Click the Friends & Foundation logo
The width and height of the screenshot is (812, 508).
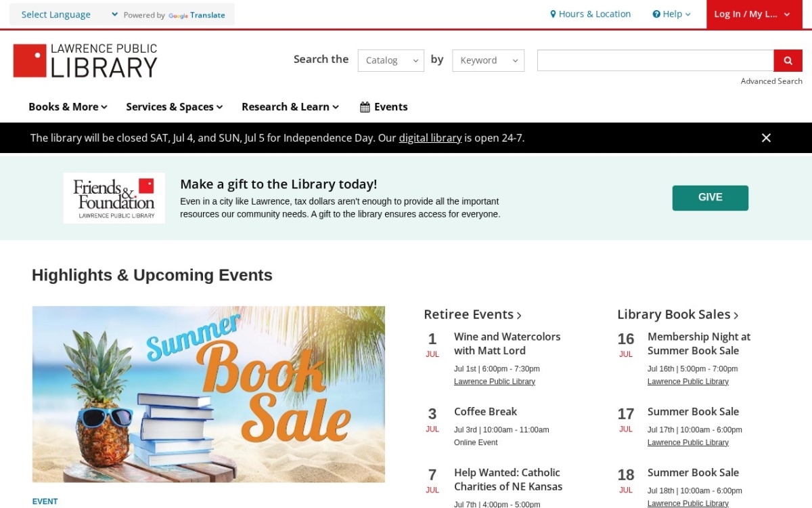pos(114,198)
